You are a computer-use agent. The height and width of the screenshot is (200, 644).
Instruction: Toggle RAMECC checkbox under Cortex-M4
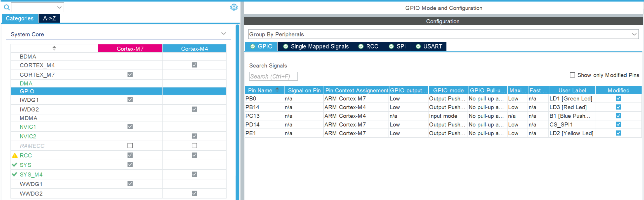point(194,145)
